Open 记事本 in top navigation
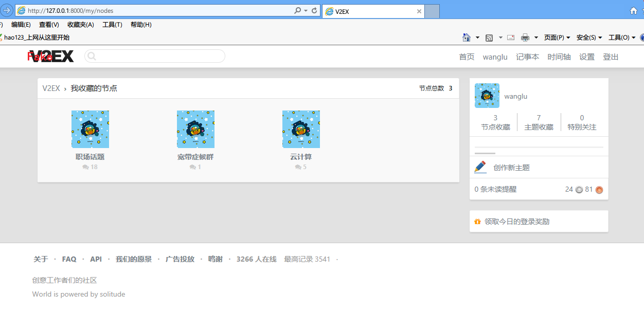This screenshot has height=312, width=644. point(528,57)
